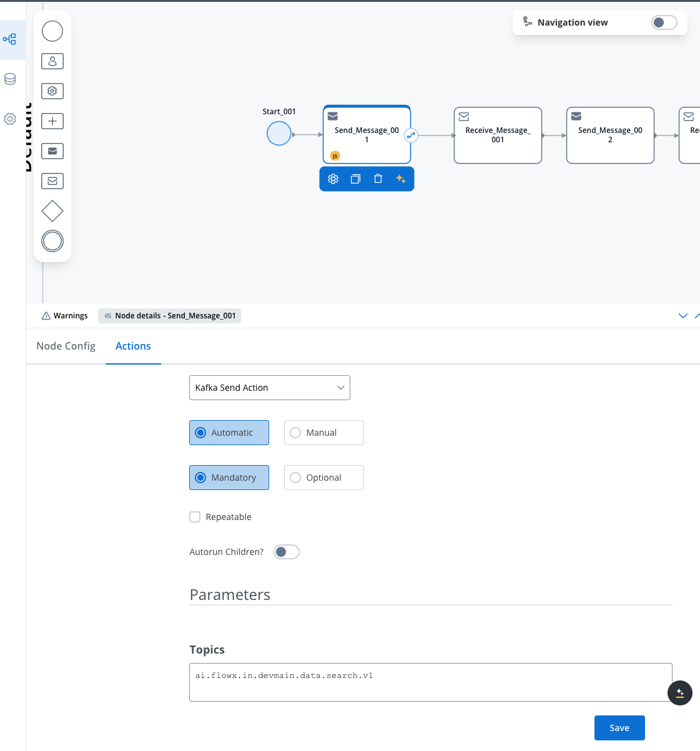The width and height of the screenshot is (700, 751).
Task: Open the Warnings panel tab
Action: coord(65,316)
